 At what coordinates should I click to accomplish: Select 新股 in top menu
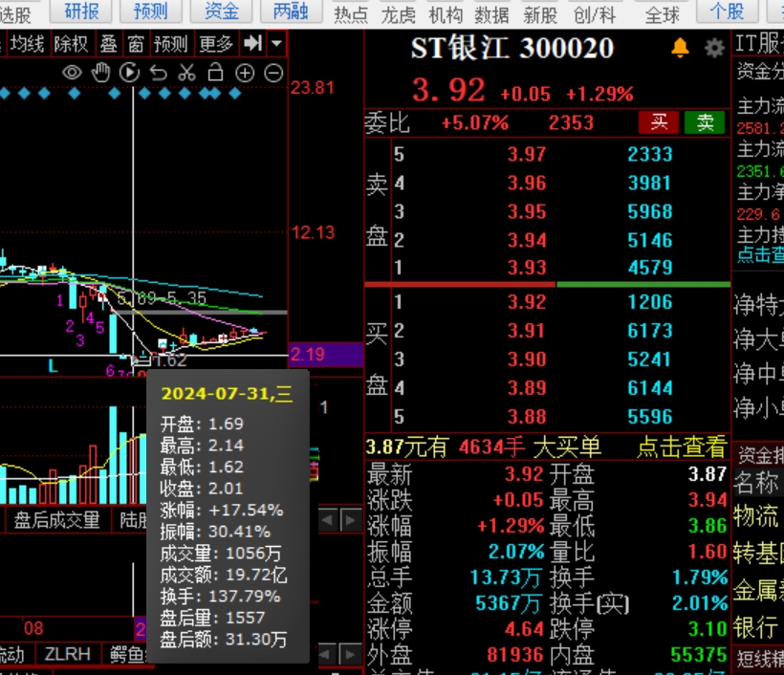[x=540, y=15]
